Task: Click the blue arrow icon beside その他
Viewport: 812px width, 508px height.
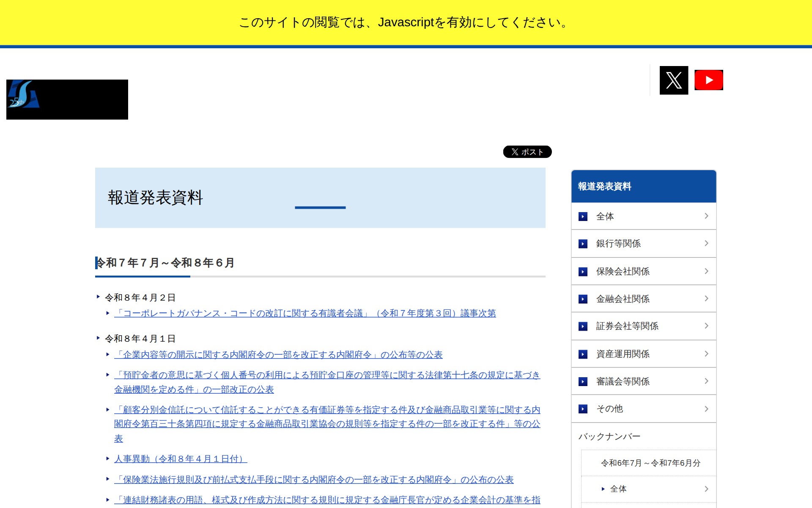Action: (x=584, y=409)
